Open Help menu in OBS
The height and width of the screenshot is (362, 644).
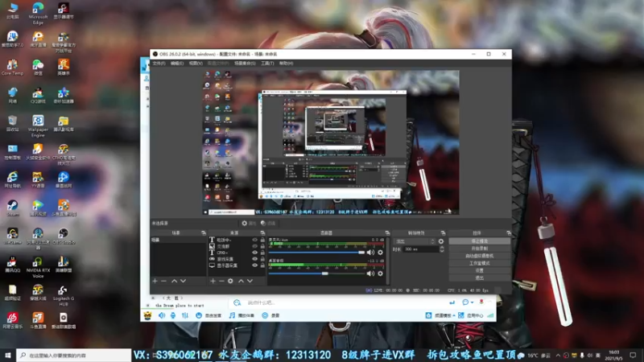click(286, 64)
